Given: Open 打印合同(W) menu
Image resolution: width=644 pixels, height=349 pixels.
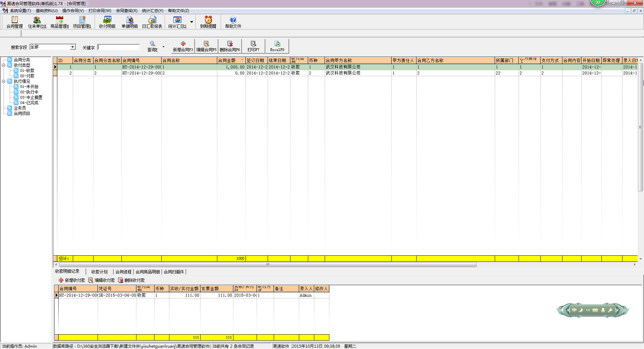Looking at the screenshot, I should tap(100, 11).
